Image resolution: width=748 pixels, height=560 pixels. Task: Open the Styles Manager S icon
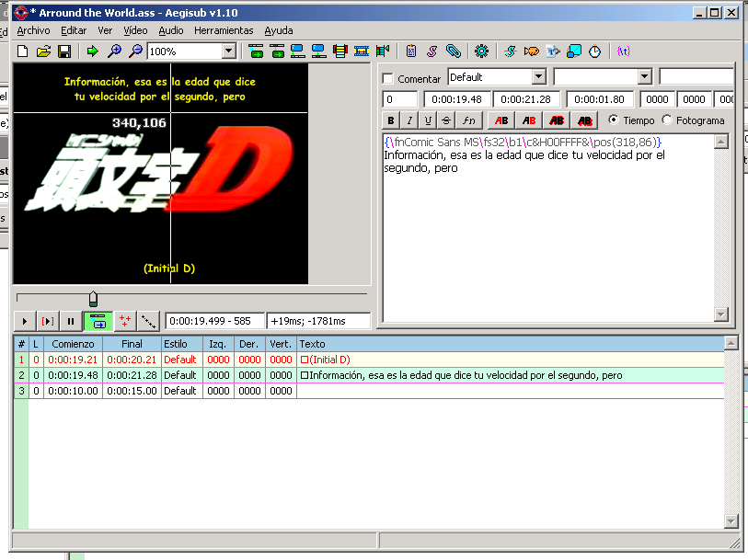point(432,51)
